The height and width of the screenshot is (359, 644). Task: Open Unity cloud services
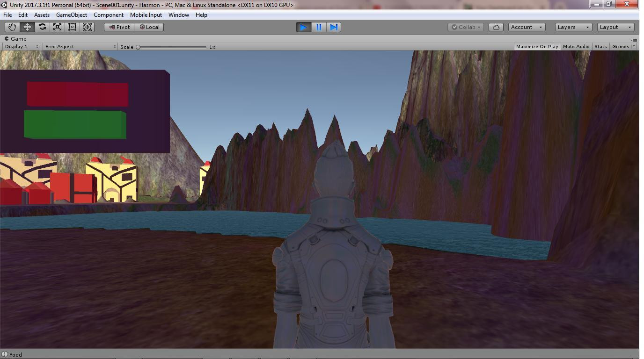496,27
